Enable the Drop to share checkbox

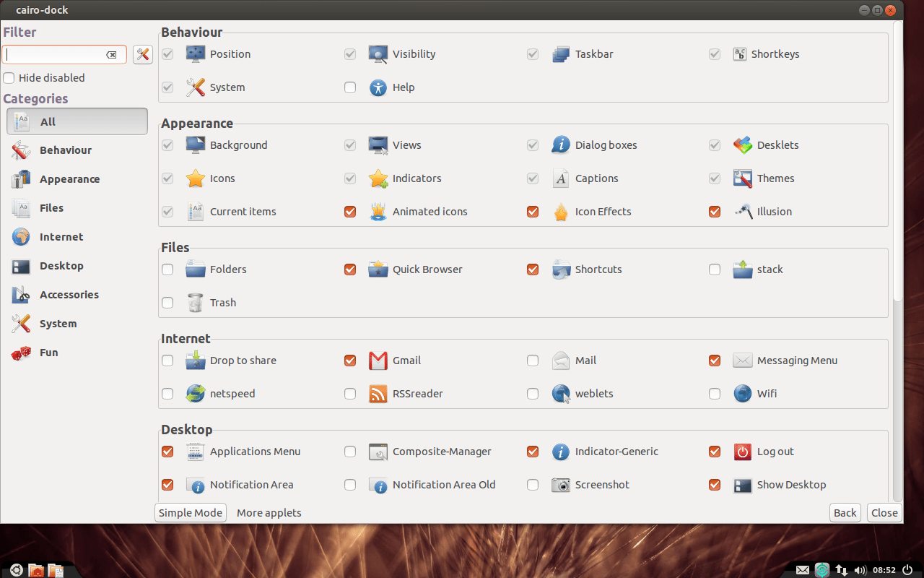tap(167, 361)
